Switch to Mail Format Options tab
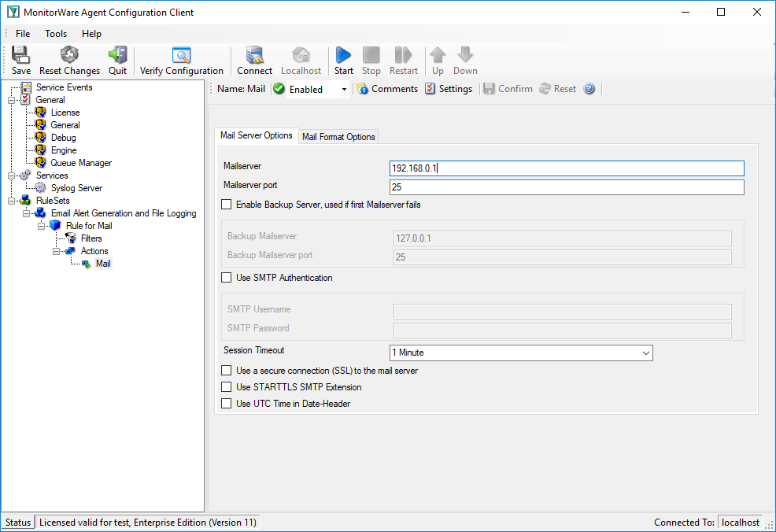Screen dimensions: 776x532 338,137
